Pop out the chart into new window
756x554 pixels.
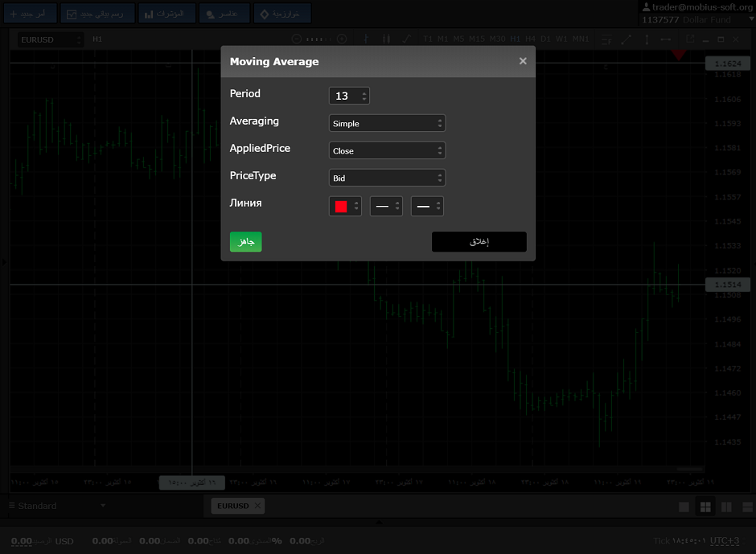point(690,39)
